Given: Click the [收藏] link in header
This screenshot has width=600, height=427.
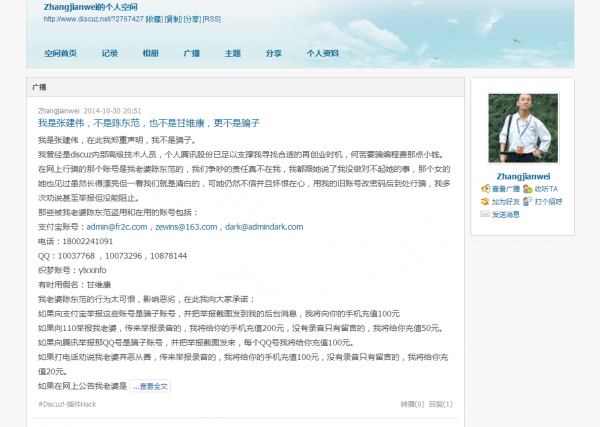Looking at the screenshot, I should click(x=154, y=19).
